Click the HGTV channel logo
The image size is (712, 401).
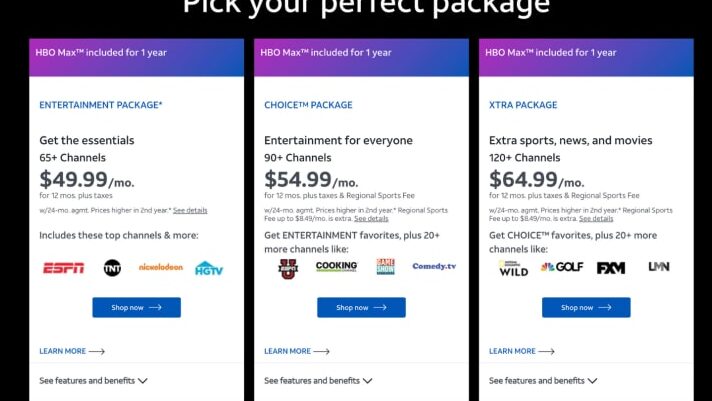click(209, 268)
